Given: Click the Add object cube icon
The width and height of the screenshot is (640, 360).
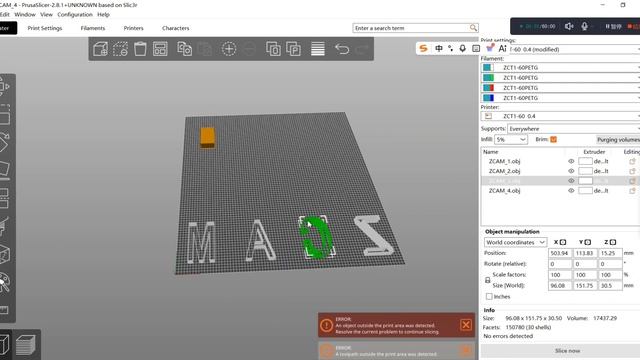Looking at the screenshot, I should coord(100,49).
